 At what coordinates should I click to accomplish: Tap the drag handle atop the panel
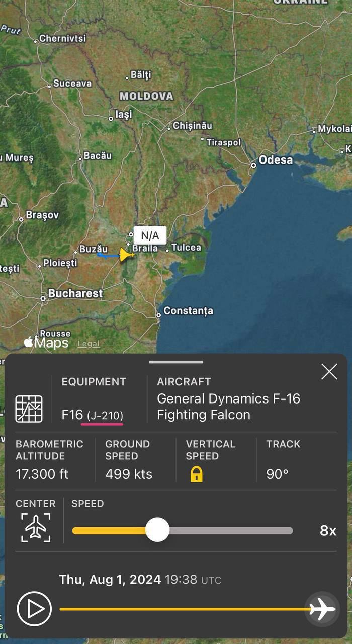coord(176,362)
